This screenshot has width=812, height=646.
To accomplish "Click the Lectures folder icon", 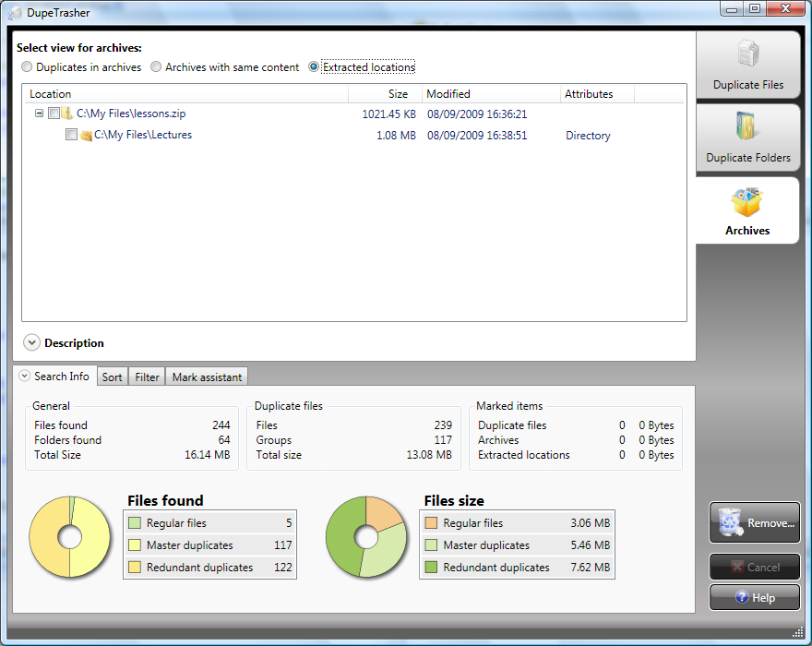I will pos(86,136).
